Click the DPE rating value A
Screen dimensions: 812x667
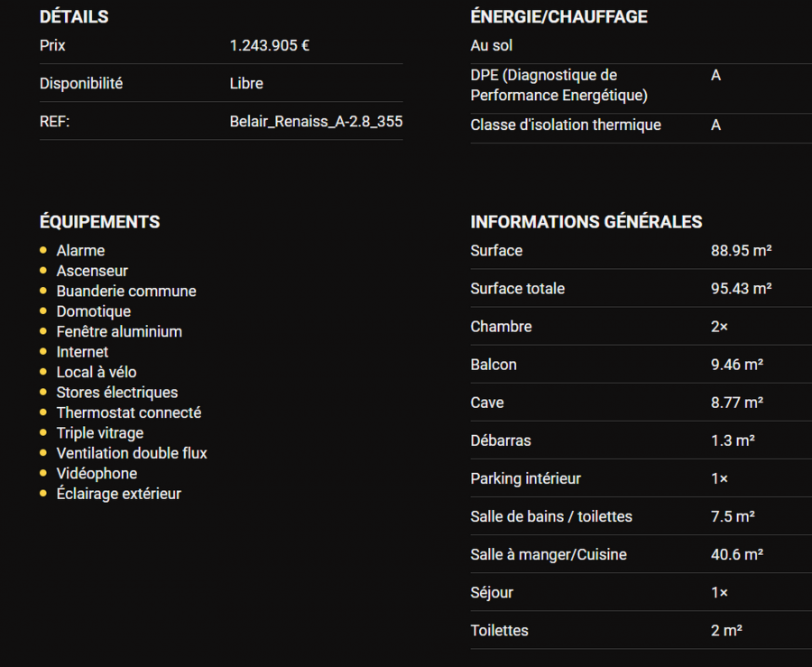715,75
